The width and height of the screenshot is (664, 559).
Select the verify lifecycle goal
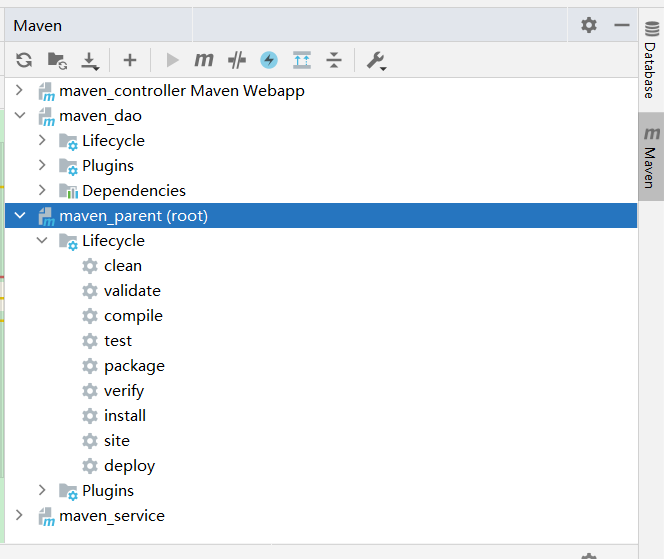pyautogui.click(x=124, y=391)
